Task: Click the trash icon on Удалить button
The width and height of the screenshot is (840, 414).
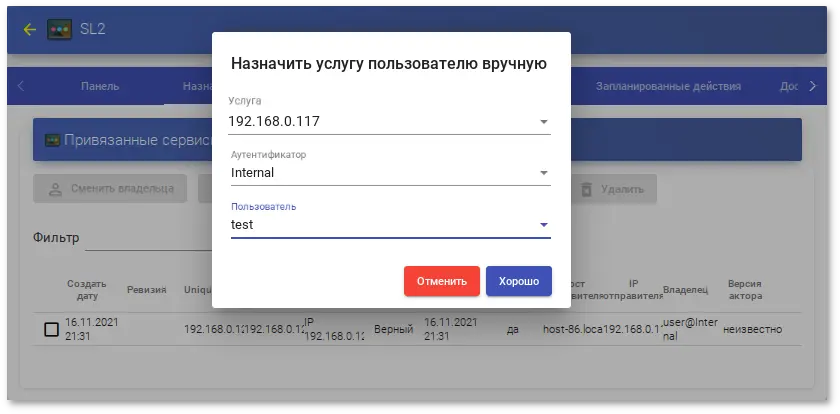Action: click(x=587, y=189)
